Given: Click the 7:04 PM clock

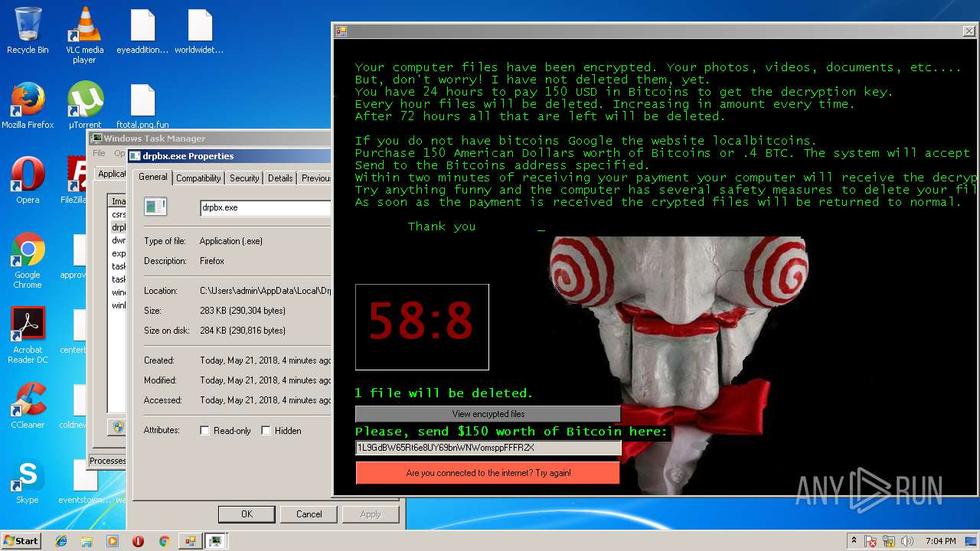Looking at the screenshot, I should pos(940,541).
